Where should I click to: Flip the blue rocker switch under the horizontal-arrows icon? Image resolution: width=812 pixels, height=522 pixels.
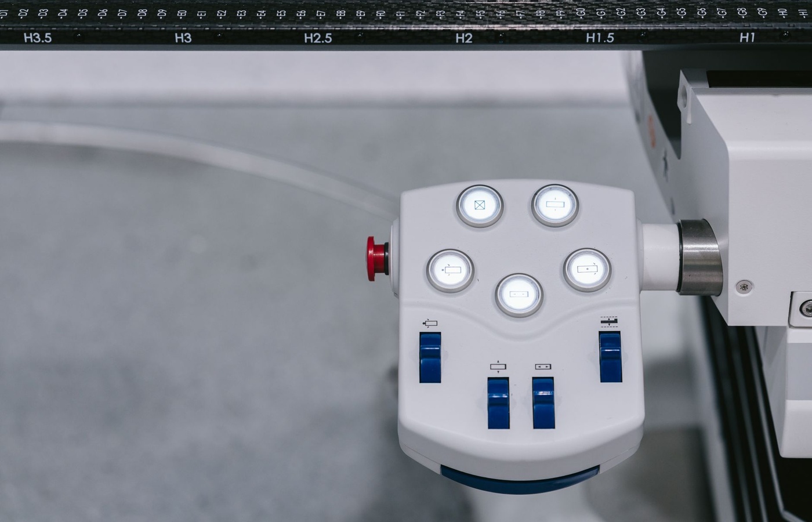coord(543,403)
